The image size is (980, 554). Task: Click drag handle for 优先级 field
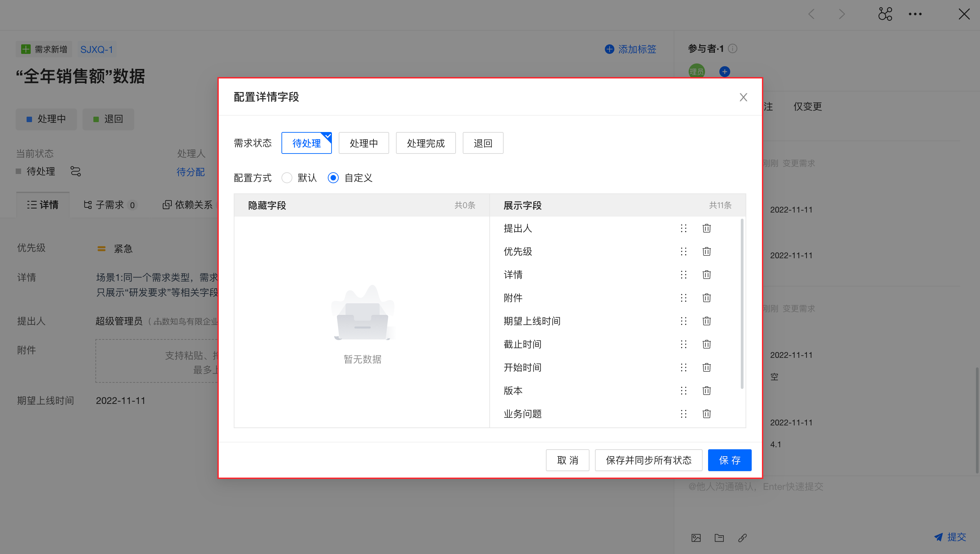tap(683, 251)
